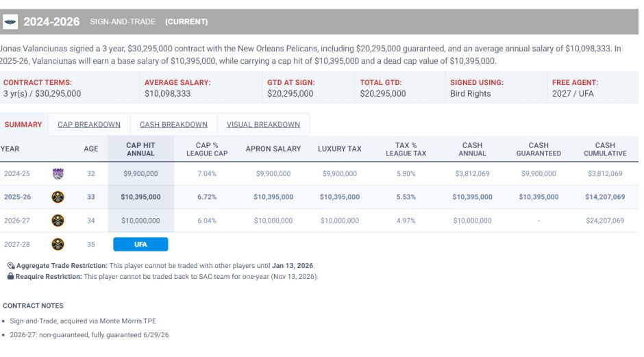Click the Cash Cumulative column header
The image size is (644, 357).
coord(605,149)
